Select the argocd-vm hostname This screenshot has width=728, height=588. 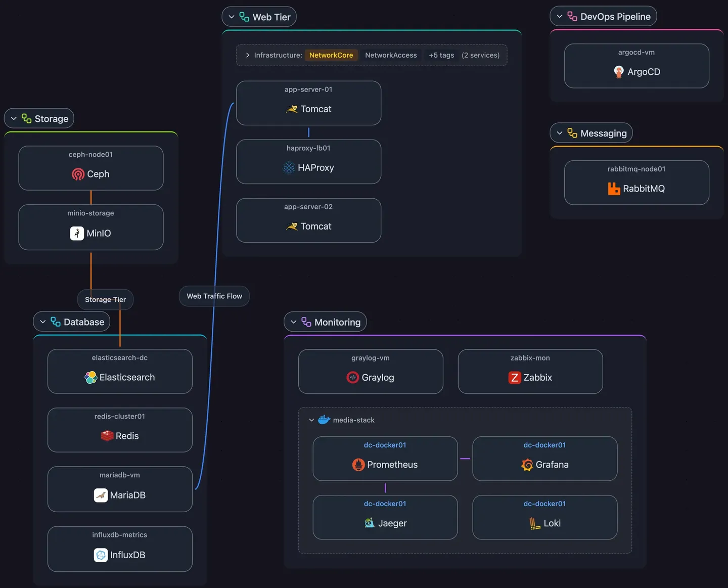(636, 53)
